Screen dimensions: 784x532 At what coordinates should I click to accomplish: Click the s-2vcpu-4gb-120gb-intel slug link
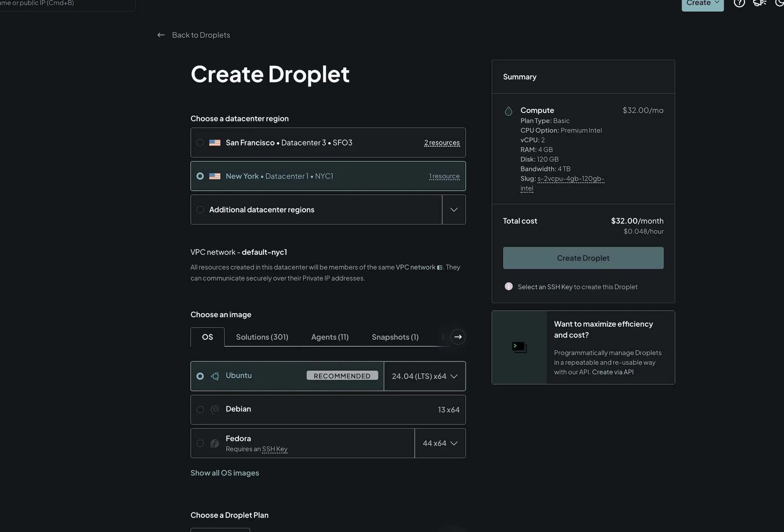(563, 183)
